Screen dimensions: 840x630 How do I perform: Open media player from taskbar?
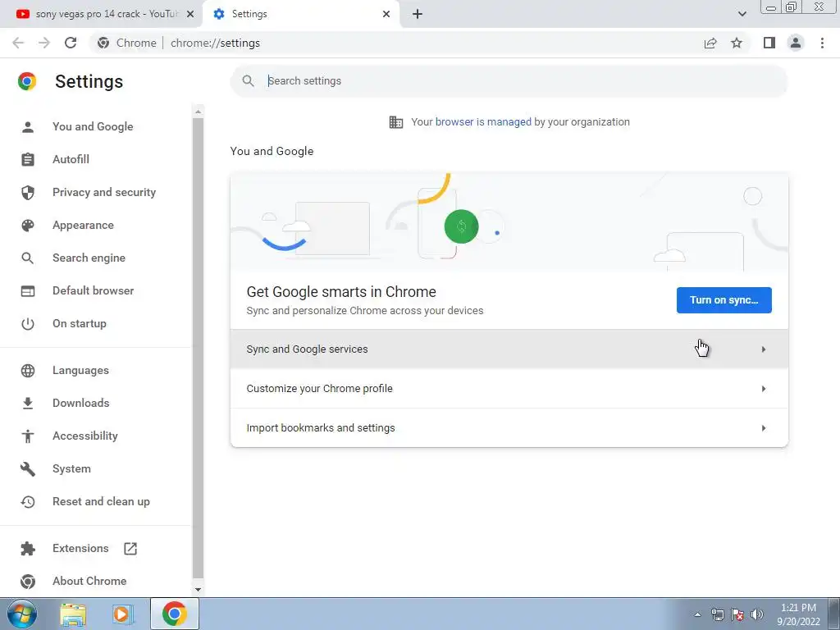[122, 614]
